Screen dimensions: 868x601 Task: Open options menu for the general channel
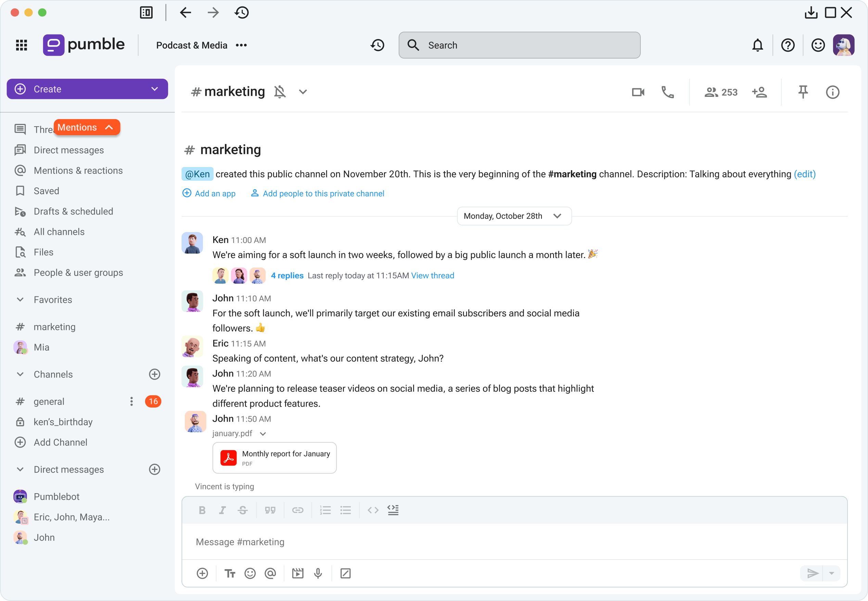131,401
